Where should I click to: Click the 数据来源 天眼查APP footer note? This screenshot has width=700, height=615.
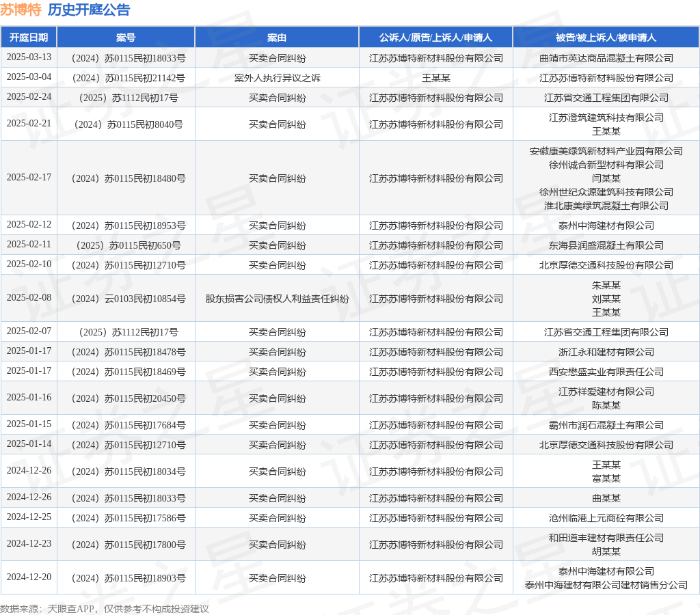(x=105, y=609)
